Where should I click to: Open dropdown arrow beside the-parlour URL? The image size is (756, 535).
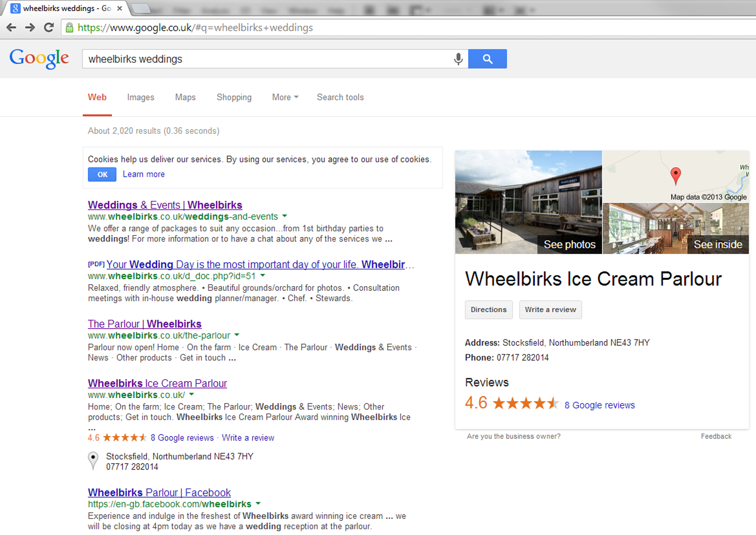pyautogui.click(x=237, y=335)
